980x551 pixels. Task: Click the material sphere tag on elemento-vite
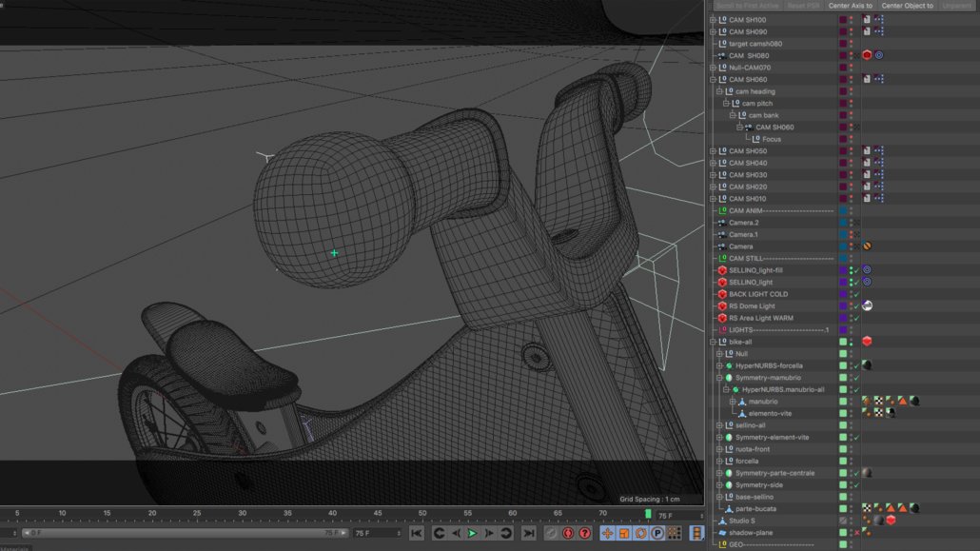coord(891,413)
